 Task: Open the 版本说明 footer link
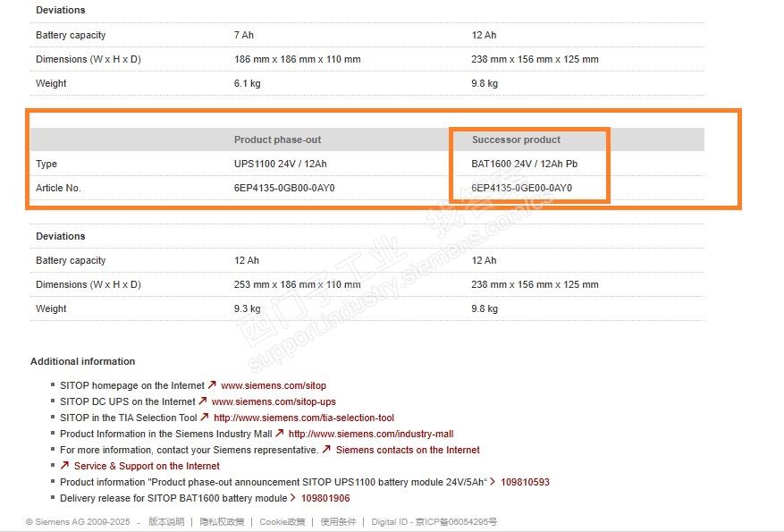click(x=166, y=521)
